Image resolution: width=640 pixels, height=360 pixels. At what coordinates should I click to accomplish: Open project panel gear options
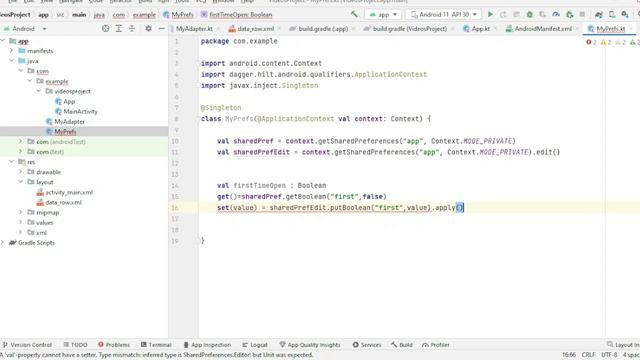[148, 29]
